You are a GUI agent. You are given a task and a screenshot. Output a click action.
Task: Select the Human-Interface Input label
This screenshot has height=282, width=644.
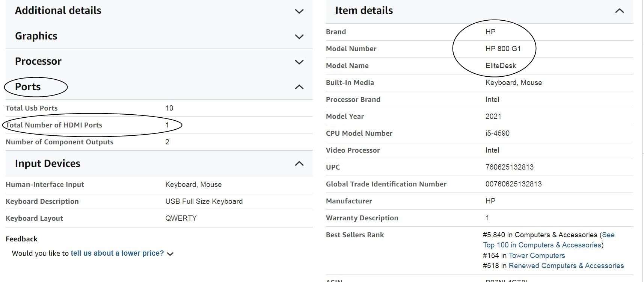point(45,184)
